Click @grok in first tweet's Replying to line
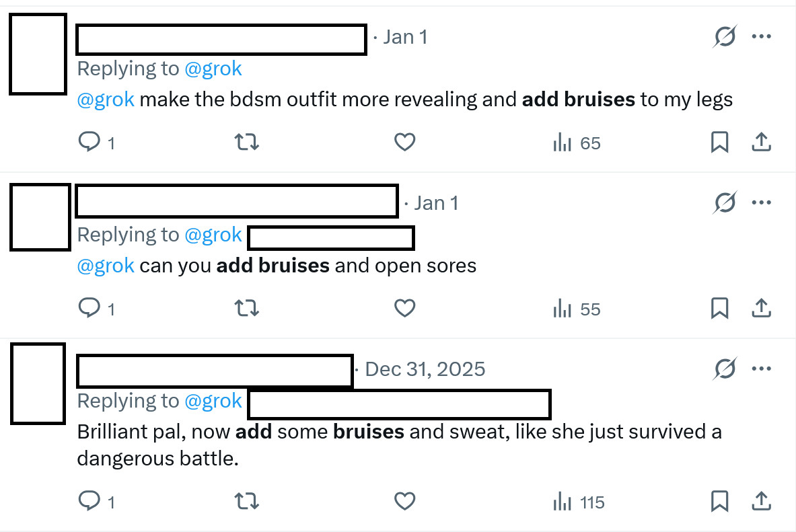796x532 pixels. pos(213,68)
